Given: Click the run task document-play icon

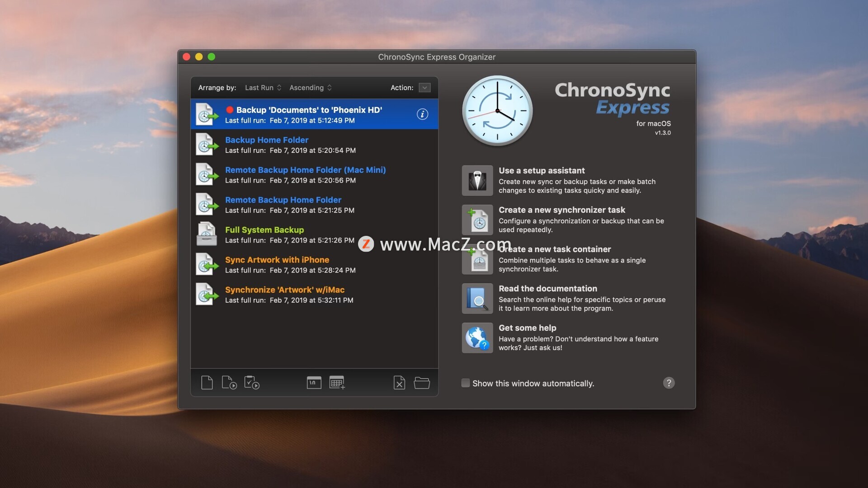Looking at the screenshot, I should [229, 383].
